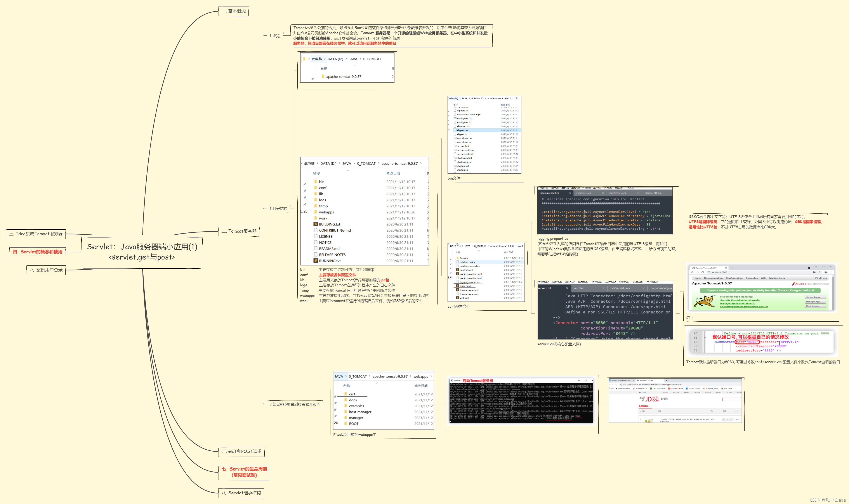The image size is (849, 504).
Task: Click the conf folder icon in directory listing
Action: [x=315, y=187]
